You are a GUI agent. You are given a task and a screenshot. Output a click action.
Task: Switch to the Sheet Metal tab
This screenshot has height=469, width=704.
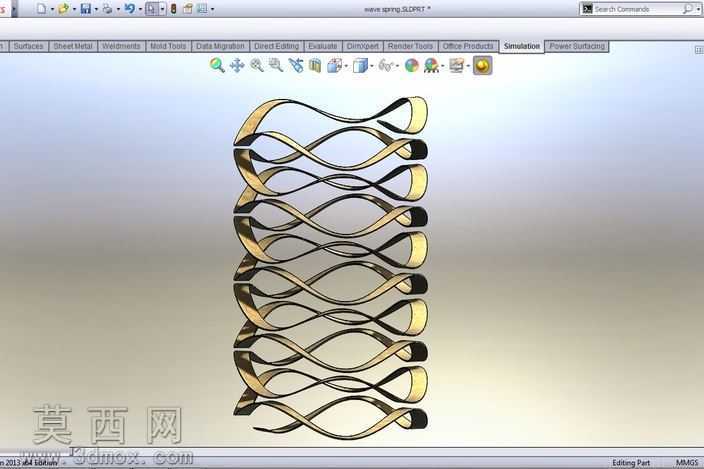[73, 46]
